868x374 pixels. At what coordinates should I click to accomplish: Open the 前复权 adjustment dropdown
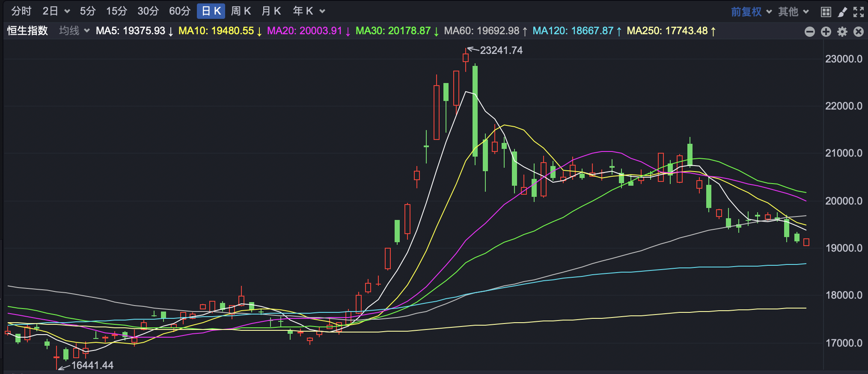pyautogui.click(x=751, y=12)
